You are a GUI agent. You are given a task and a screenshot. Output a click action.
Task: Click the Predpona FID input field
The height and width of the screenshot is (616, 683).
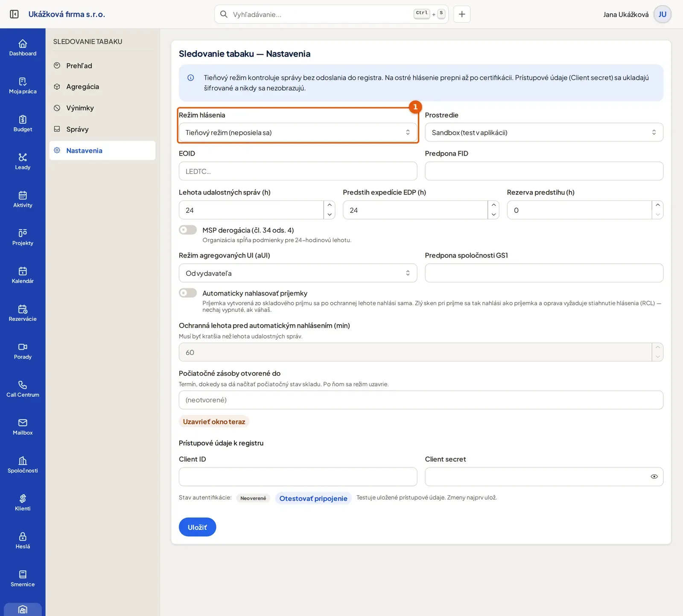pyautogui.click(x=544, y=171)
